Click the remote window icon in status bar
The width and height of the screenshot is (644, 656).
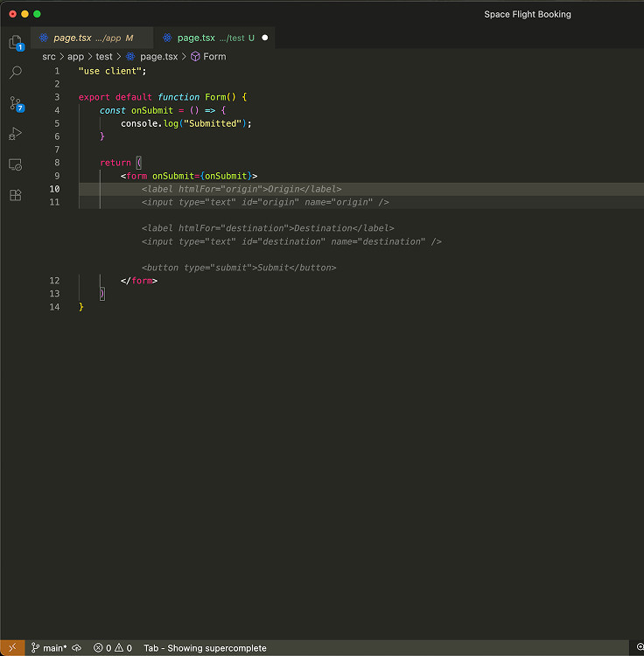(11, 648)
